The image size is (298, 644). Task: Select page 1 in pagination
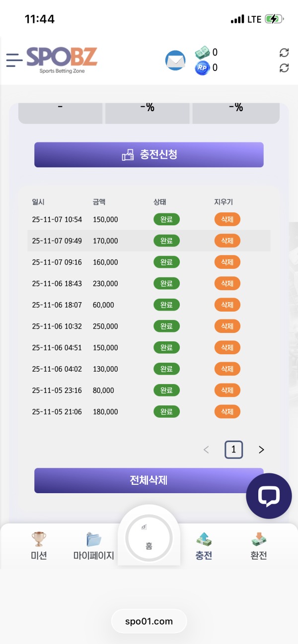point(233,450)
